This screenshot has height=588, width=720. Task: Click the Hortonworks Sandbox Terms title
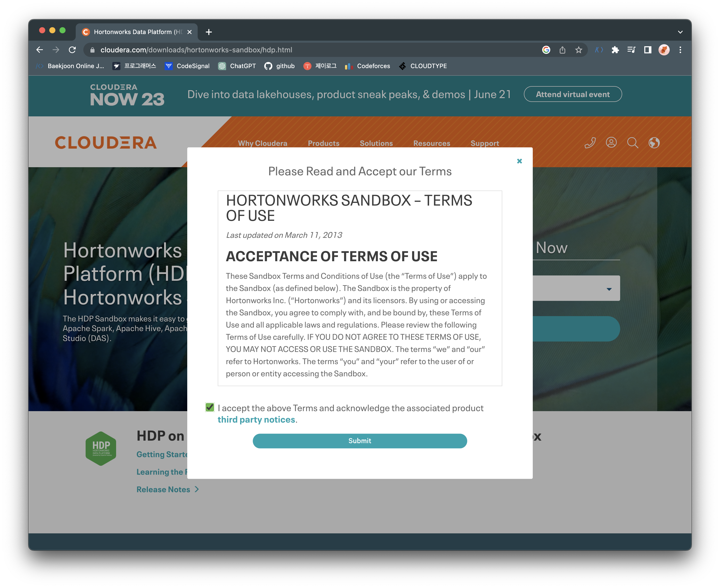(349, 208)
